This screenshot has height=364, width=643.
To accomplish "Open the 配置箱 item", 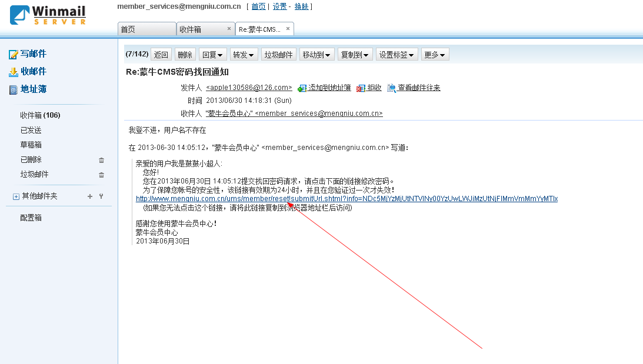I will click(x=31, y=218).
